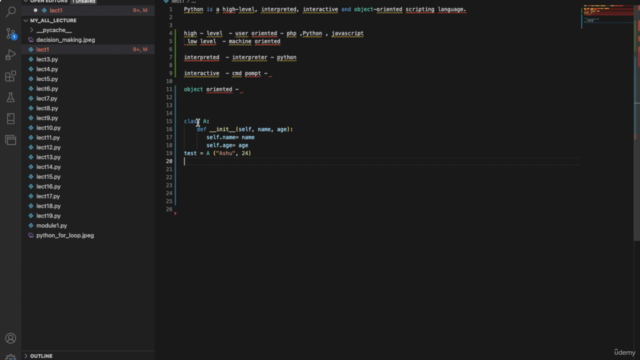Select lect1 in the Open Editors list

tap(56, 10)
